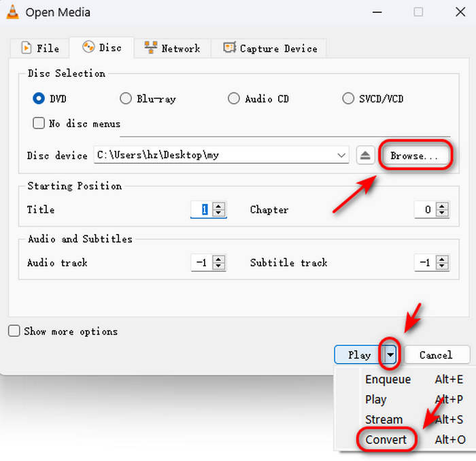Increase Chapter value with up arrow
Image resolution: width=476 pixels, height=461 pixels.
pos(442,206)
